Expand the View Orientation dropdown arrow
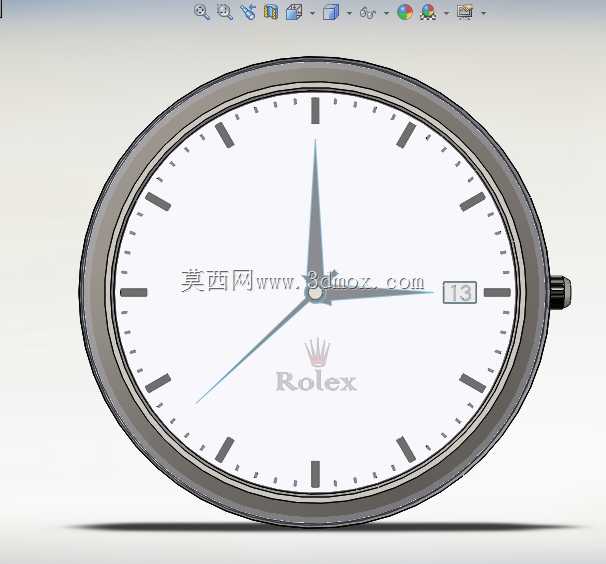Screen dimensions: 606x564 click(x=312, y=13)
